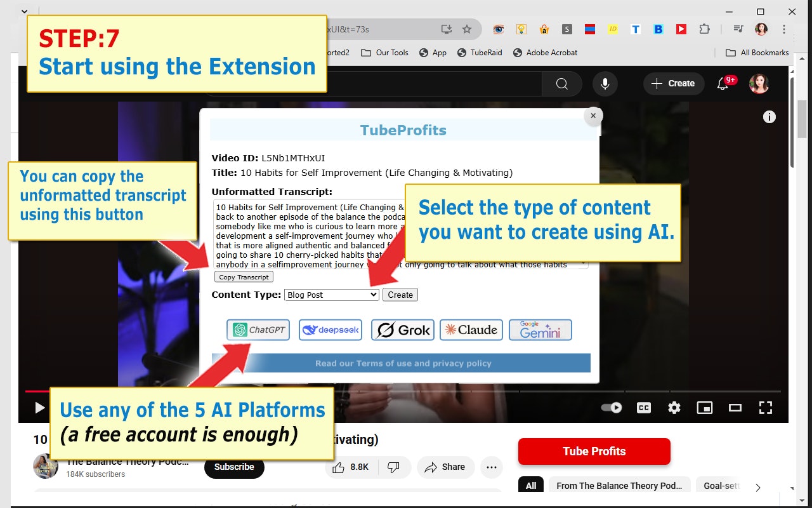
Task: Open the tab search dropdown arrow
Action: [x=24, y=11]
